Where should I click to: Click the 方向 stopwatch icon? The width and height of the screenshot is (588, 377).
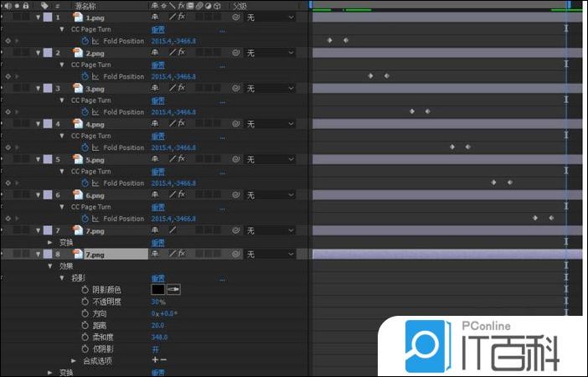coord(85,313)
